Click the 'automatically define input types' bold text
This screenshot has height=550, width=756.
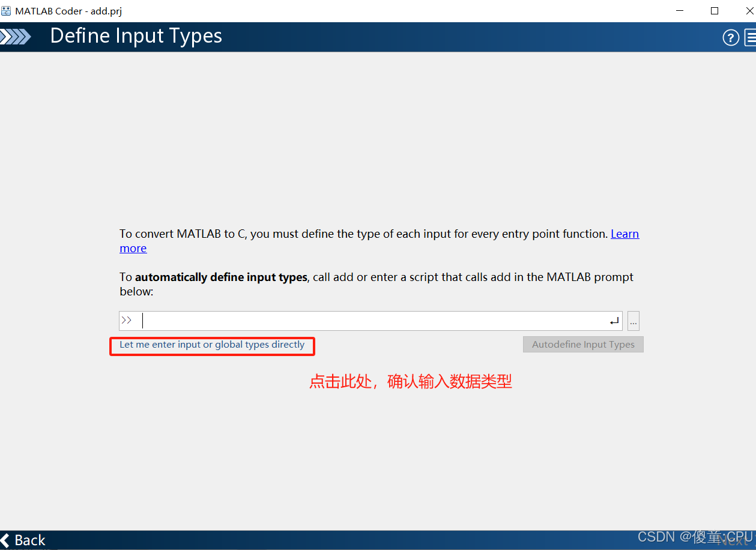tap(221, 277)
